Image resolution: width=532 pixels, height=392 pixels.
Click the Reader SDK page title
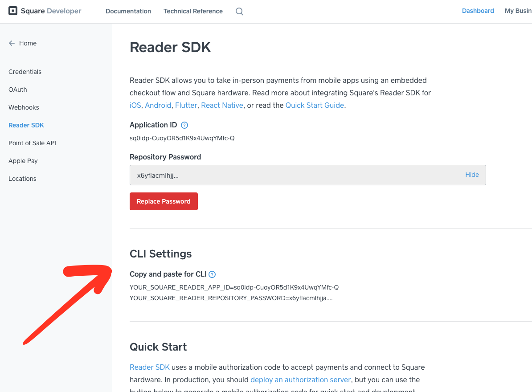click(x=170, y=47)
